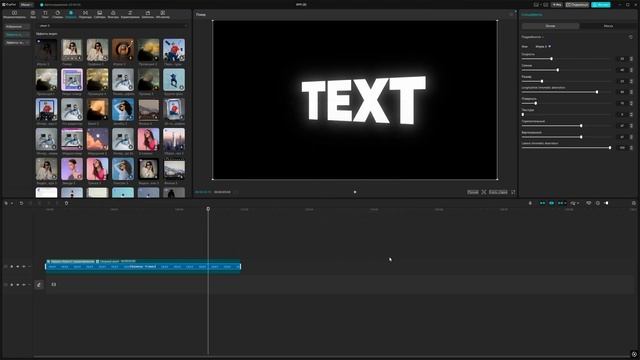
Task: Click the Redo arrow in timeline toolbar
Action: [30, 203]
